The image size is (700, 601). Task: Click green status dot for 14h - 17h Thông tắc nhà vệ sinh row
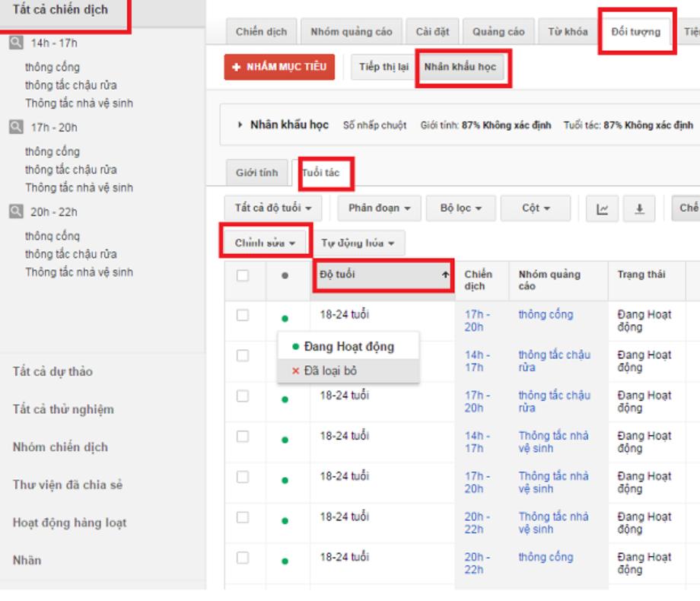click(x=285, y=440)
